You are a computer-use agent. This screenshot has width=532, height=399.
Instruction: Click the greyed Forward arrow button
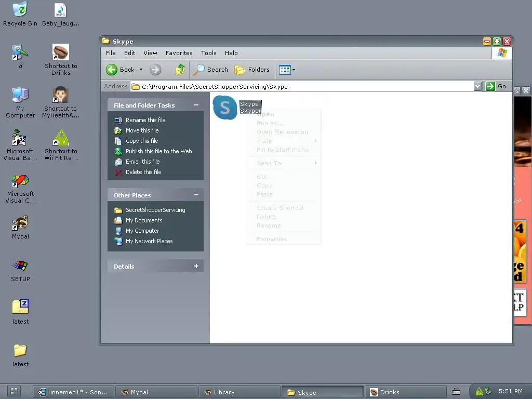tap(155, 70)
